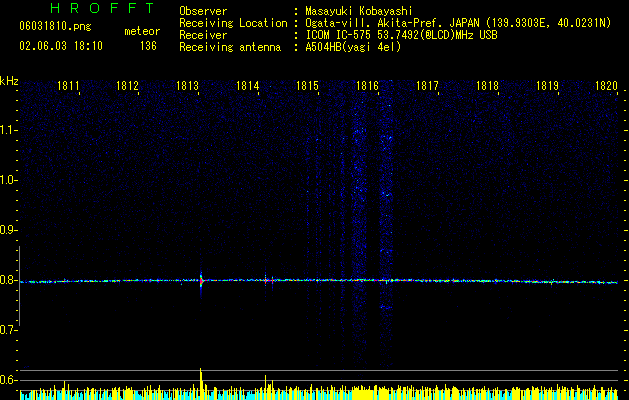Click the meteor label
Image resolution: width=629 pixels, height=400 pixels.
coord(142,31)
